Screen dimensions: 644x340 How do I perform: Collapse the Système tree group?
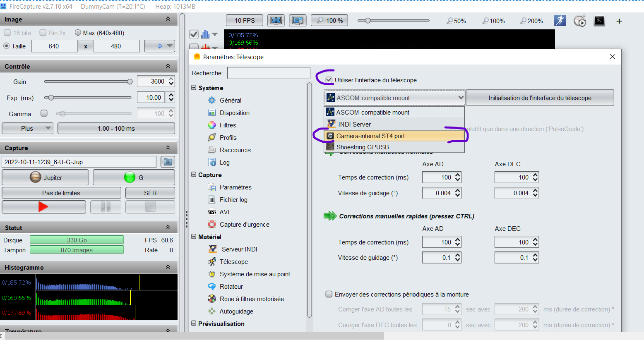point(194,88)
